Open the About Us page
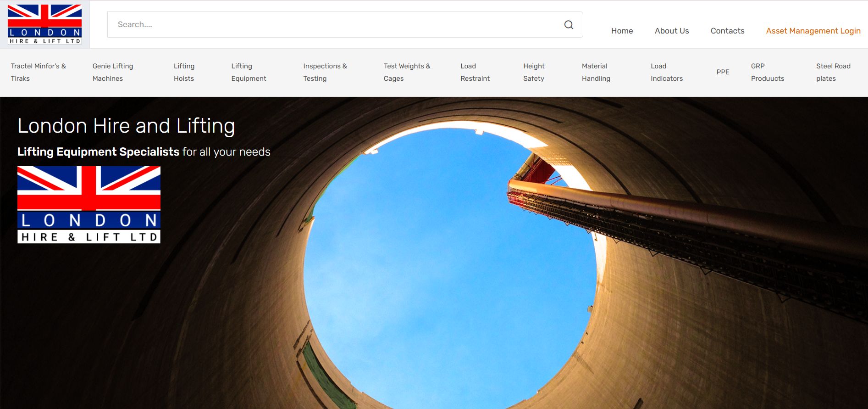 coord(672,31)
